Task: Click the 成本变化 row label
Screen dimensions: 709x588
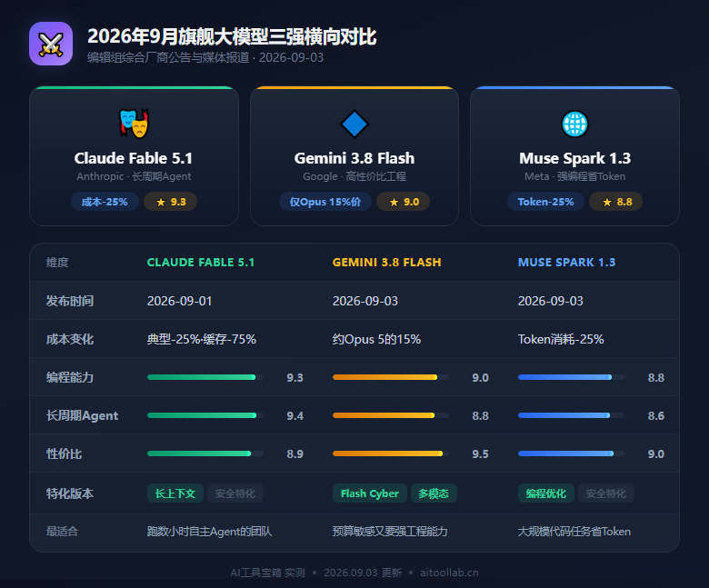Action: click(x=70, y=339)
